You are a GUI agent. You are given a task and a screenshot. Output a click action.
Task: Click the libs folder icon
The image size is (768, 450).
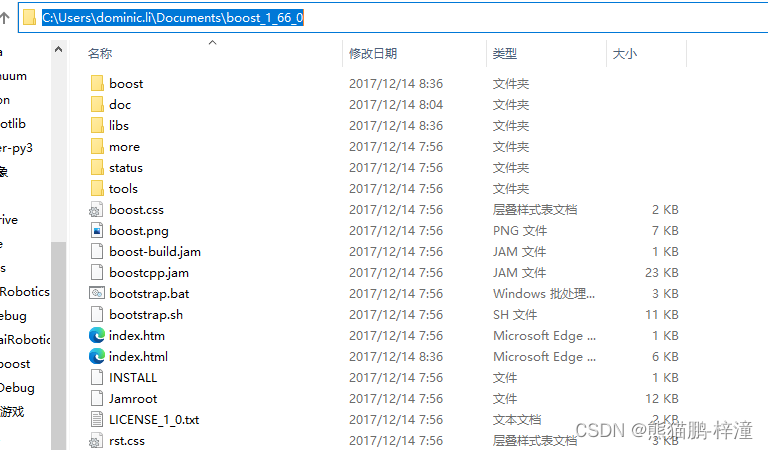point(97,125)
